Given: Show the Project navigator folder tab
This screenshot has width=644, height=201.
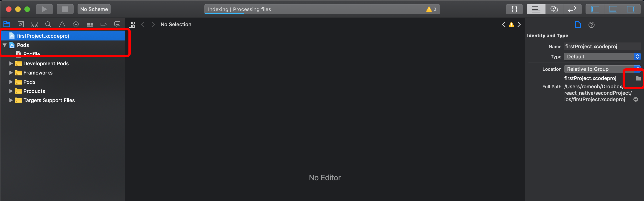Looking at the screenshot, I should 7,24.
